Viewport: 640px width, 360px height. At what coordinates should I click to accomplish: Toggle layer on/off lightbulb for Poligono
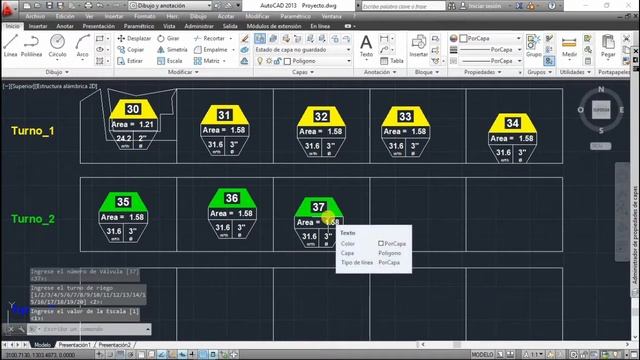(x=260, y=61)
